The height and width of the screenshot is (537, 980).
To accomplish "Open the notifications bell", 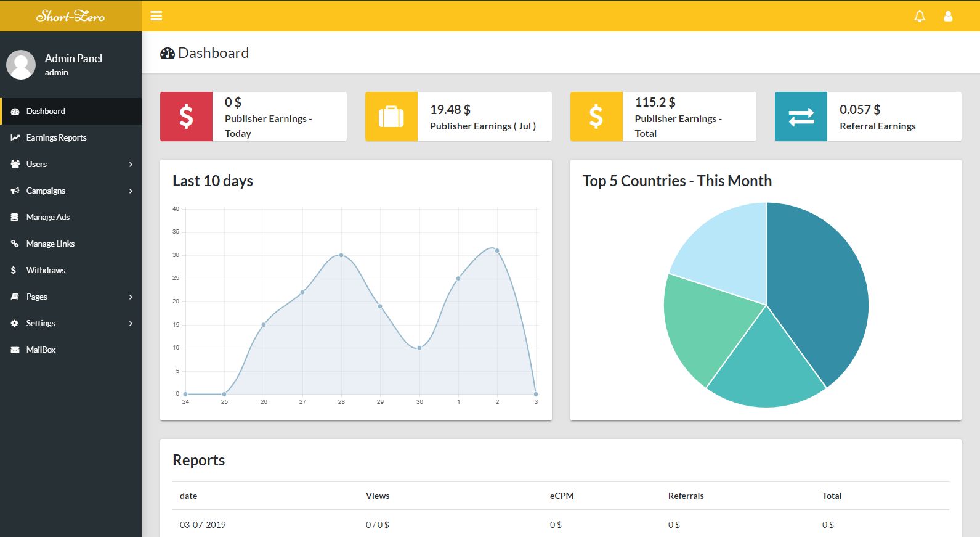I will [x=920, y=17].
